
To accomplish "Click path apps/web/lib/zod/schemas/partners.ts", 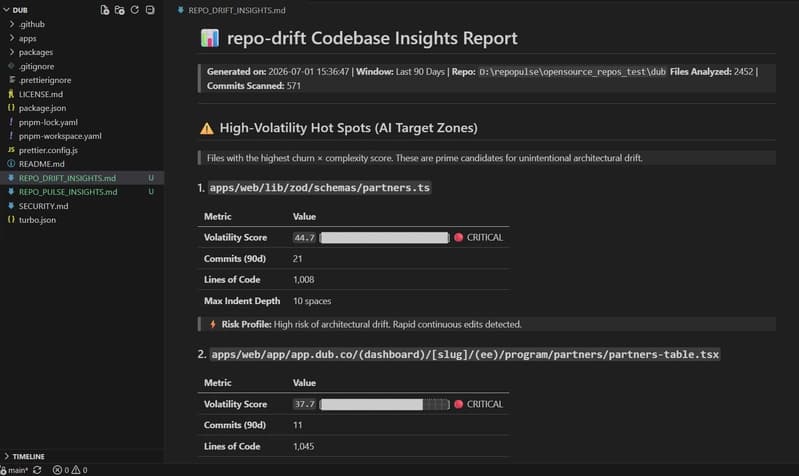I will [x=319, y=188].
